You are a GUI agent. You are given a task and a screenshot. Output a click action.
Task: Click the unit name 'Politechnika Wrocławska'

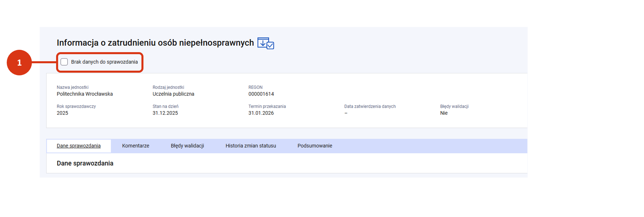click(85, 94)
